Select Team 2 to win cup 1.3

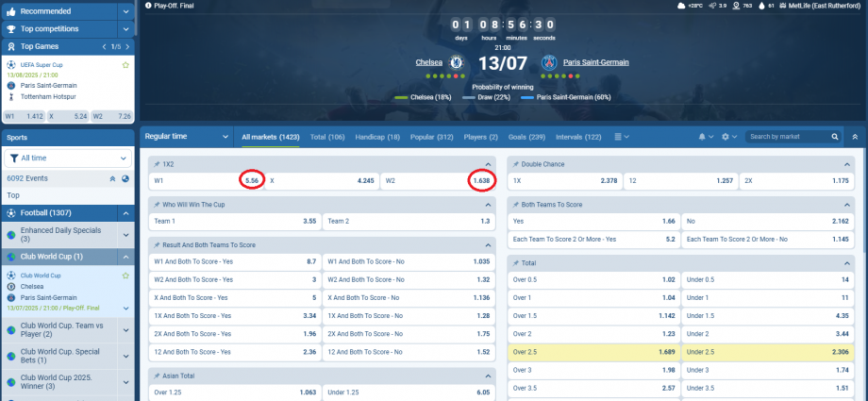click(409, 221)
